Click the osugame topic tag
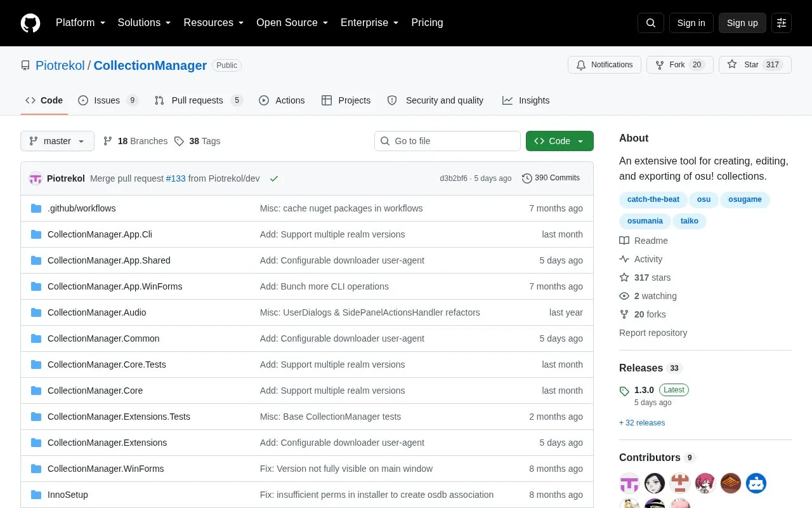Screen dimensions: 812x508 pos(745,200)
